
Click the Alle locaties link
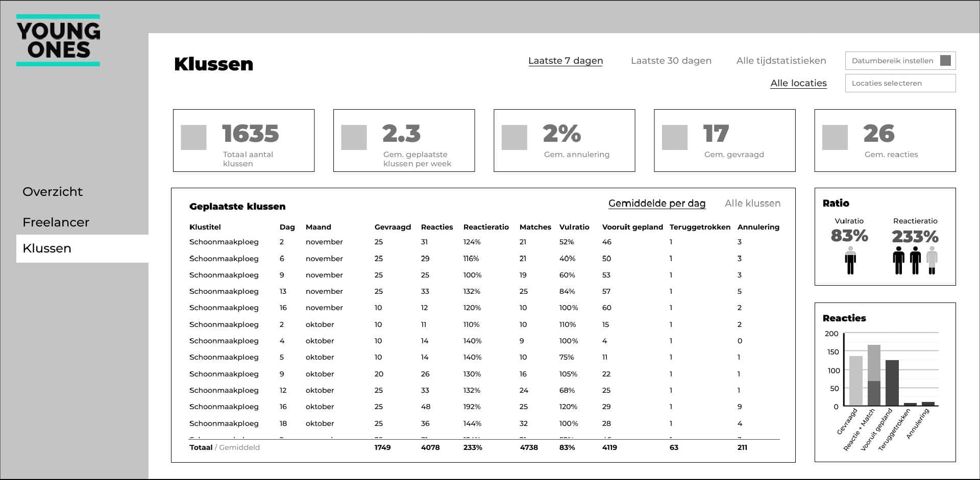(x=798, y=83)
